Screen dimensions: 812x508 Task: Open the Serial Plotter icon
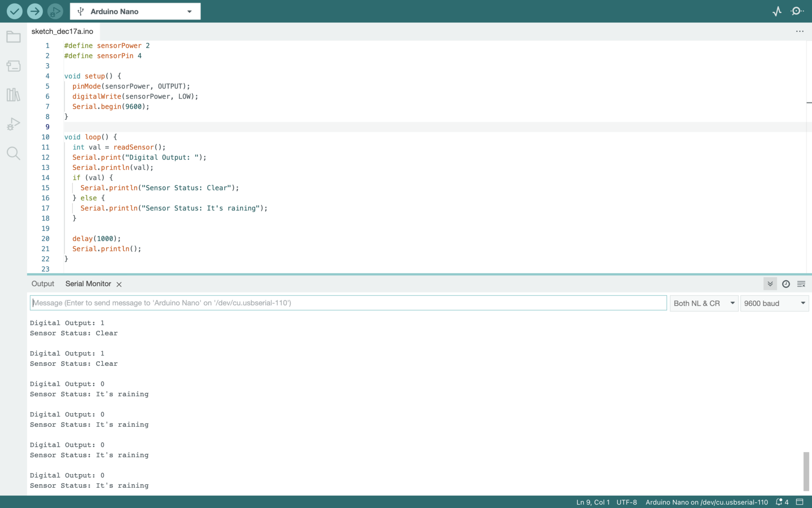(777, 11)
